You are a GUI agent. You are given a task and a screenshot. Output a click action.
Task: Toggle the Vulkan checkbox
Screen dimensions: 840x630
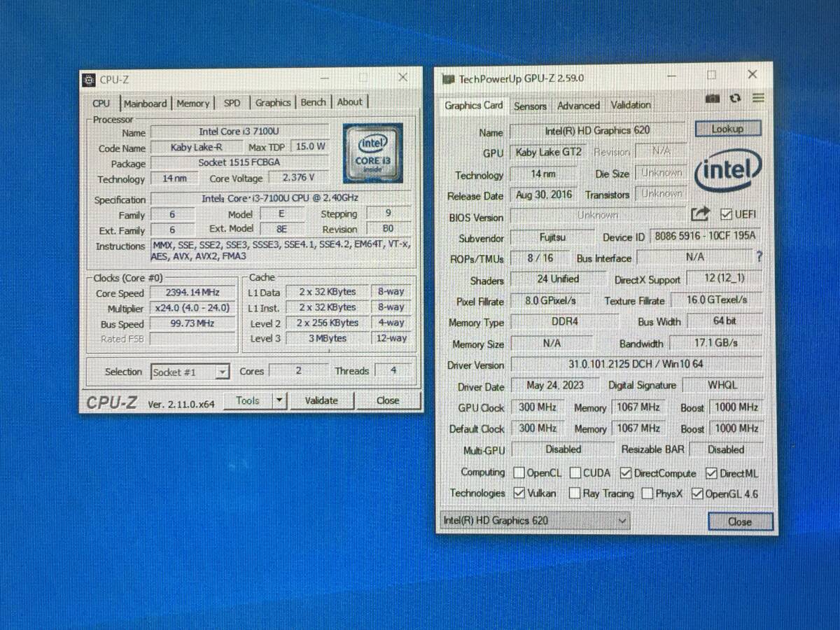tap(519, 493)
